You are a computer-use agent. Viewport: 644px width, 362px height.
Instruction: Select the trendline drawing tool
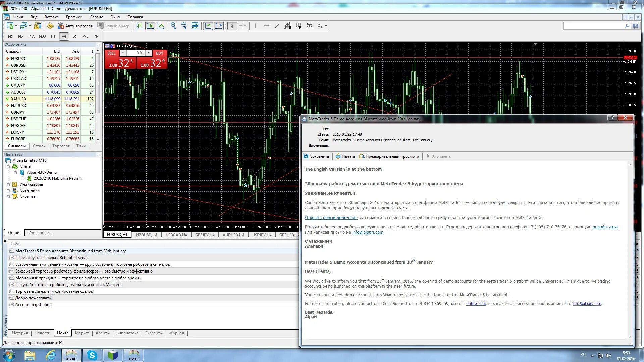pos(277,26)
